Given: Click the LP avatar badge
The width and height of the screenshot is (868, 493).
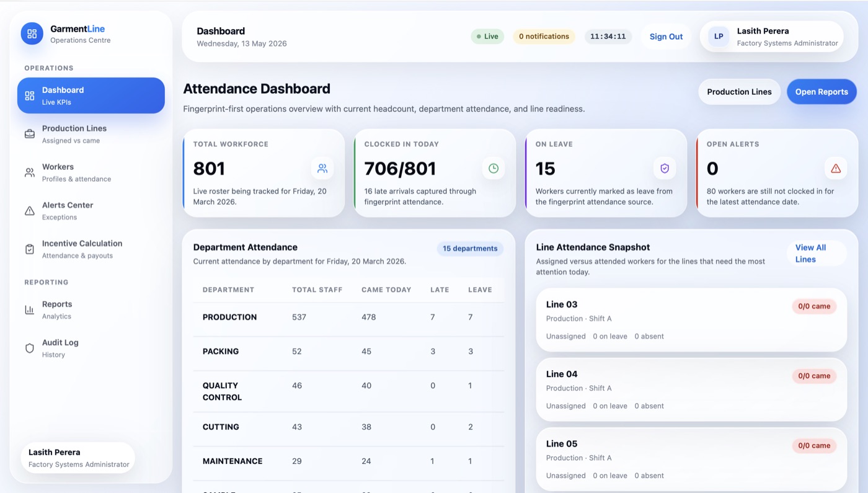Looking at the screenshot, I should coord(719,37).
